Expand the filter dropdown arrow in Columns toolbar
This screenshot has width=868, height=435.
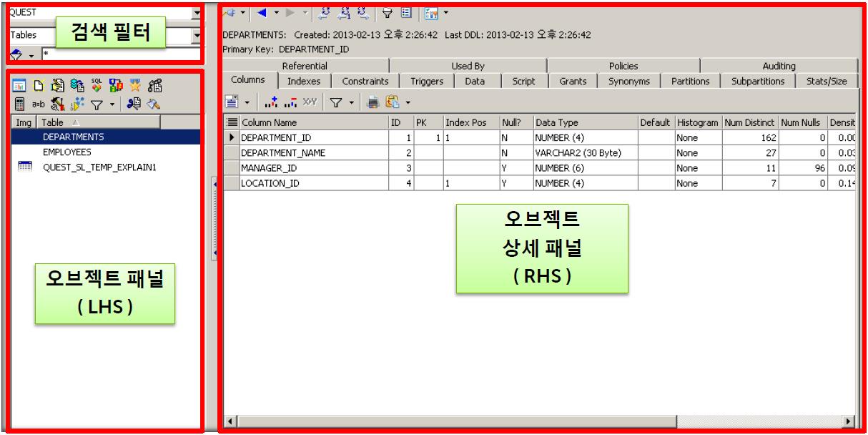[353, 103]
